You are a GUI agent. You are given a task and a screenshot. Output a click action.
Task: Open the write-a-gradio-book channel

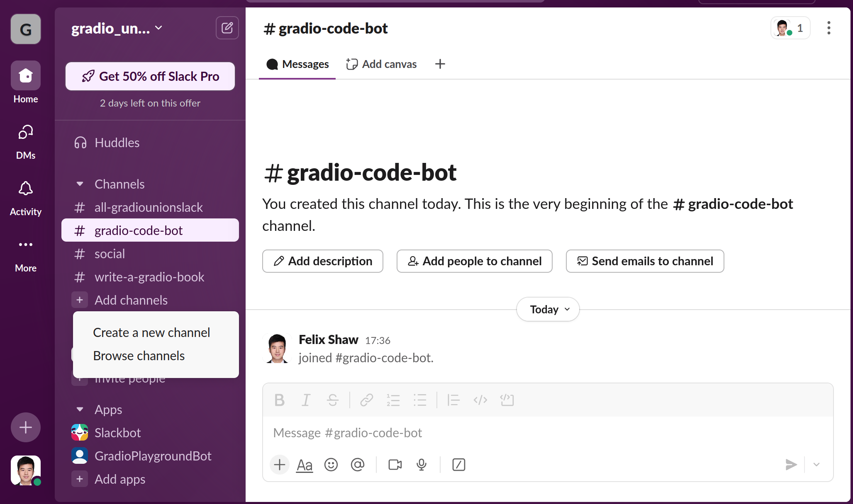pos(149,277)
